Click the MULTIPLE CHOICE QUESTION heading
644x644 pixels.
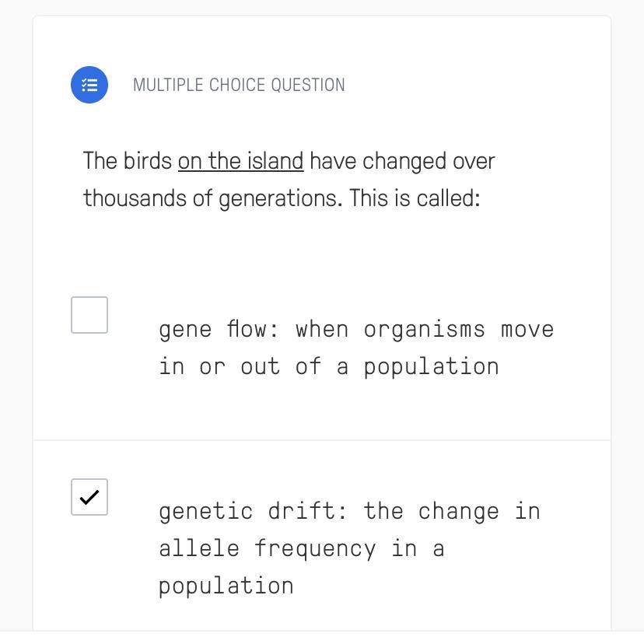tap(239, 85)
